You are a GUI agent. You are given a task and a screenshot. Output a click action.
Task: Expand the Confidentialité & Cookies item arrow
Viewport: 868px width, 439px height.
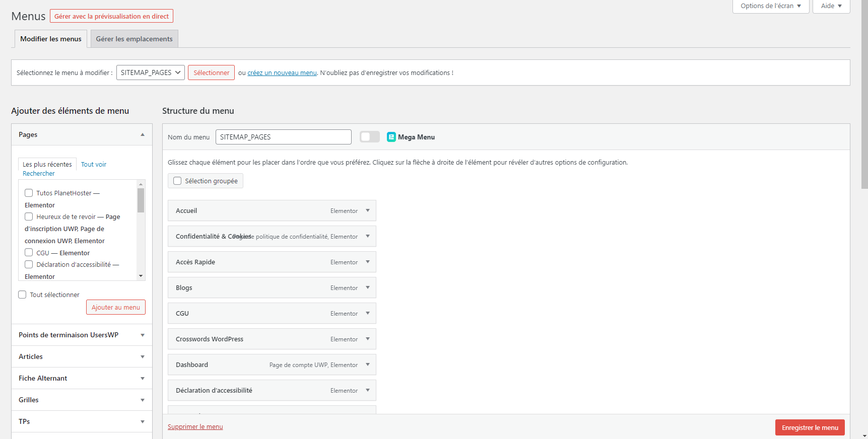[x=368, y=236]
